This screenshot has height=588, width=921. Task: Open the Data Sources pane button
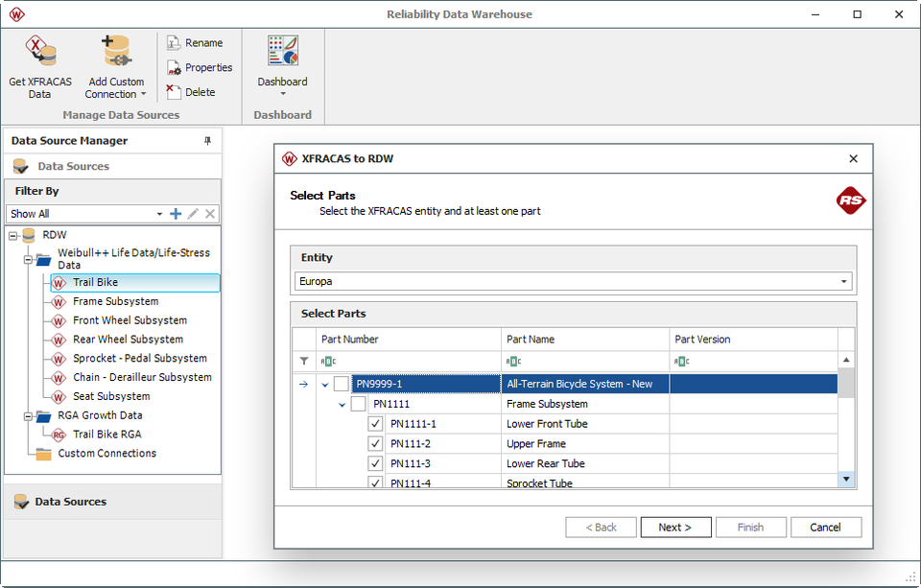click(113, 502)
